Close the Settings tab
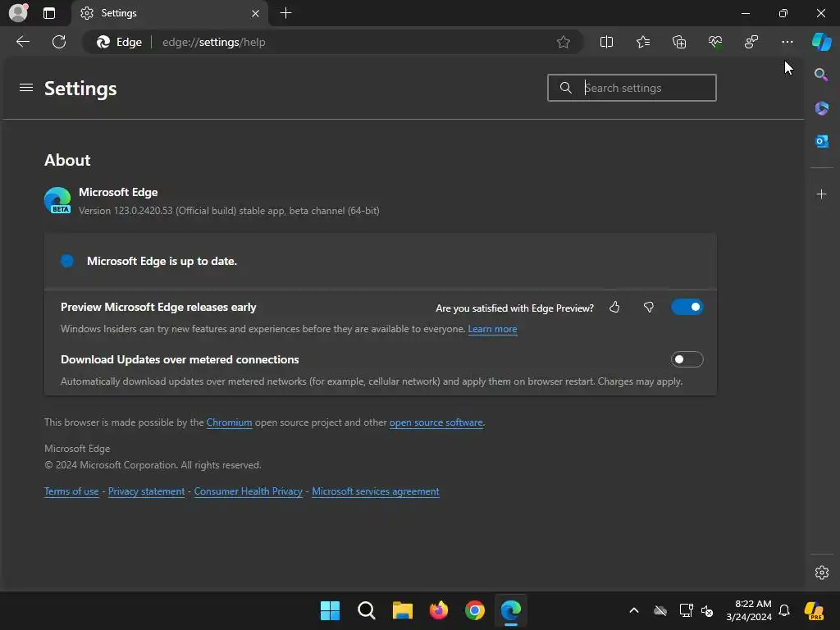This screenshot has height=630, width=840. [256, 13]
